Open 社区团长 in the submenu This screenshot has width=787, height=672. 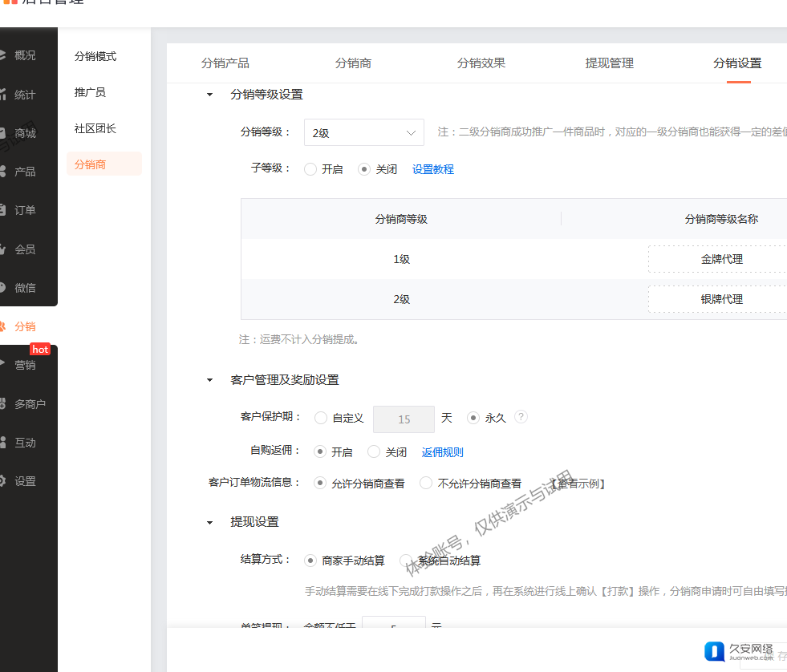pos(95,128)
